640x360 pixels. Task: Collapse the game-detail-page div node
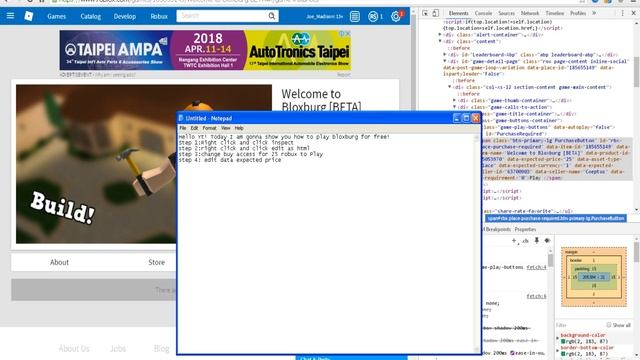445,61
